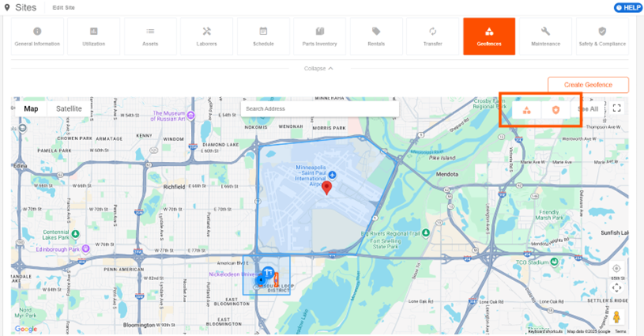The image size is (644, 336).
Task: Click the Mendota label on map
Action: 447,174
